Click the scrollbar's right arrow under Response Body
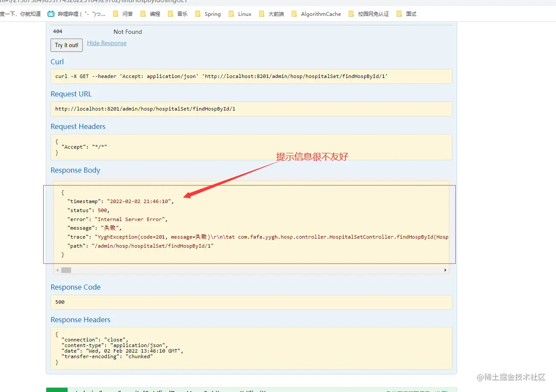 point(445,270)
